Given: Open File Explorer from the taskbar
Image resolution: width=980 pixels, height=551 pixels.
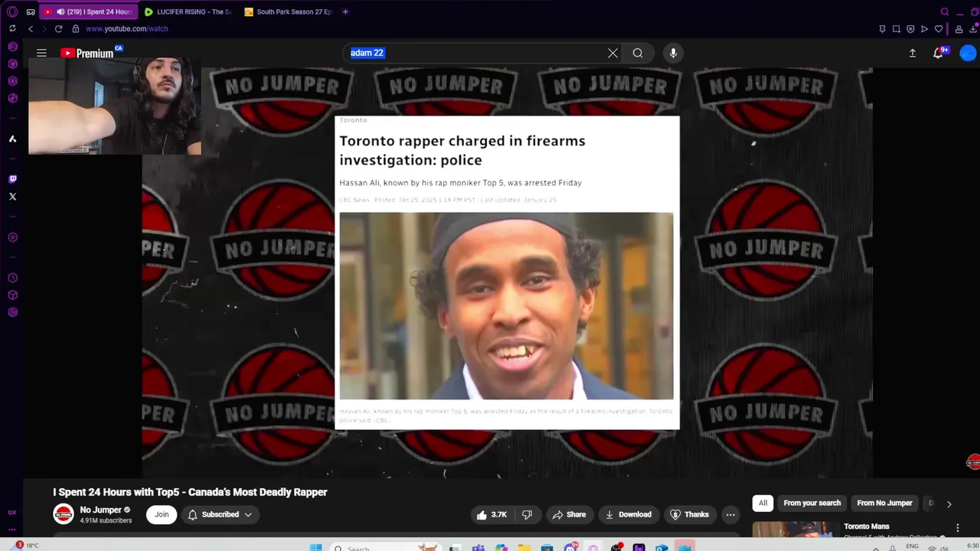Looking at the screenshot, I should point(524,548).
